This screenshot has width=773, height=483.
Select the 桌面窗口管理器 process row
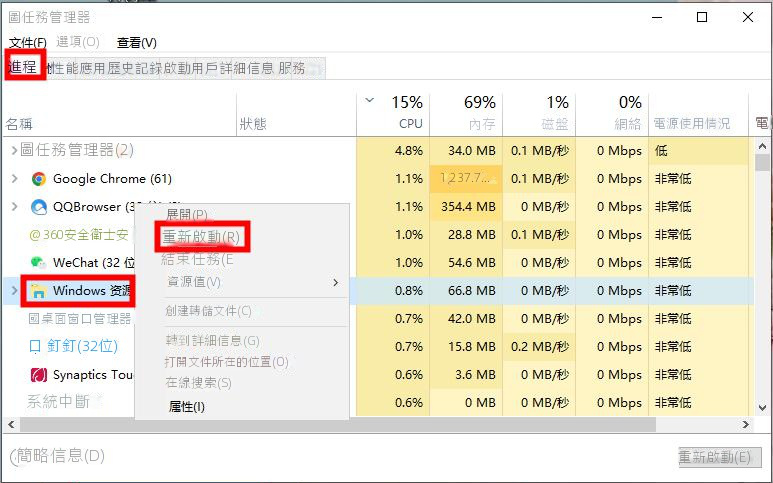pos(80,319)
